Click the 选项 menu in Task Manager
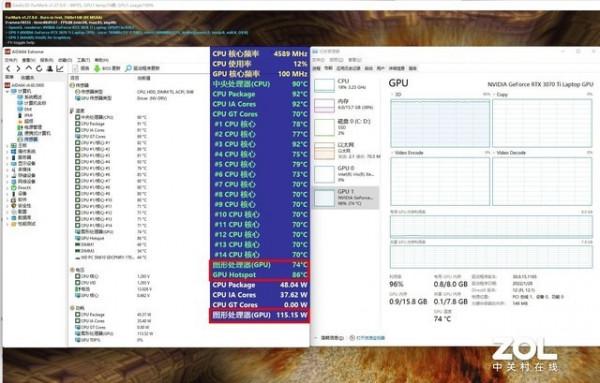This screenshot has height=383, width=600. click(336, 60)
